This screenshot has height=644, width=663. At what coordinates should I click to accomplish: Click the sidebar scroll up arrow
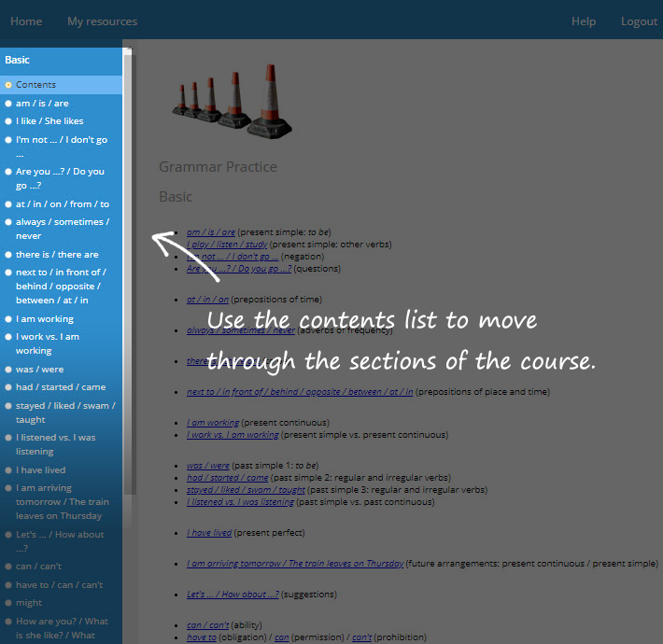[x=128, y=52]
